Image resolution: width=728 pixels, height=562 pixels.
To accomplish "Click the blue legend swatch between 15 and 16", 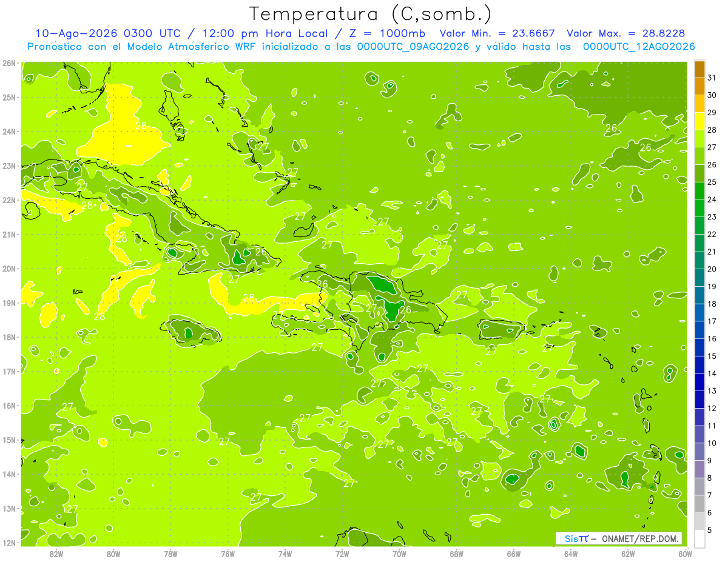I will [699, 347].
